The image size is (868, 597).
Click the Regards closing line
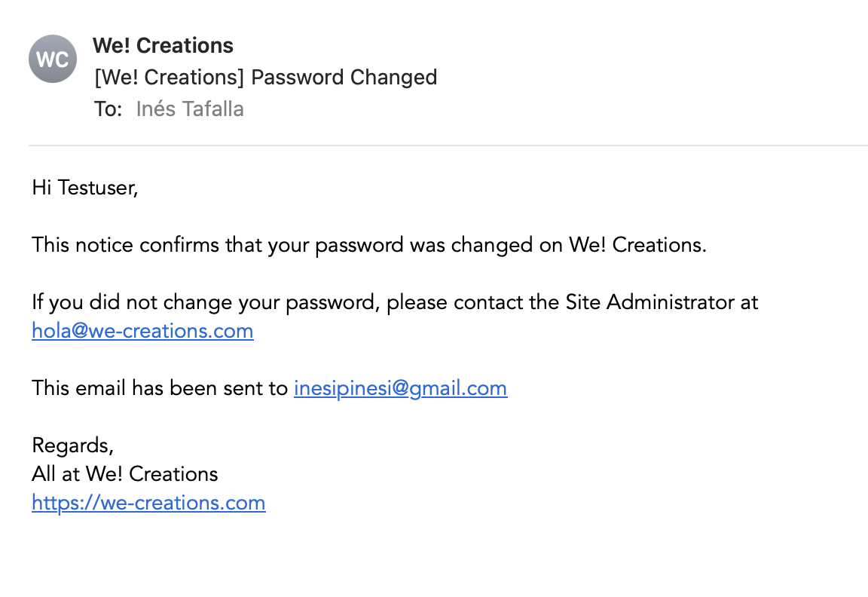click(72, 445)
